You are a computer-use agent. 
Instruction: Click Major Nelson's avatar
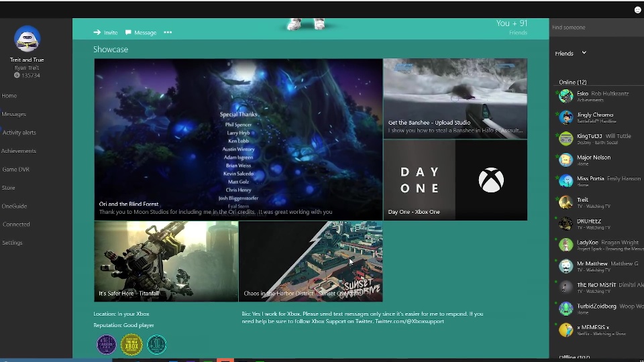click(x=566, y=160)
